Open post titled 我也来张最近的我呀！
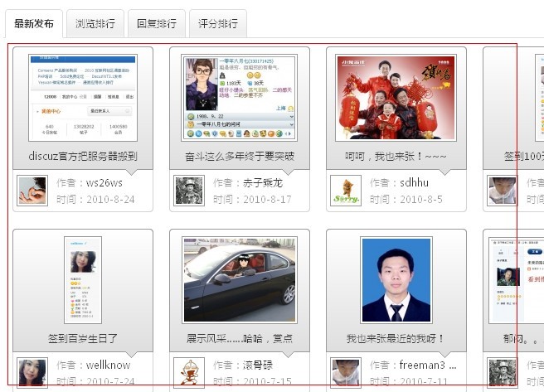Image resolution: width=544 pixels, height=392 pixels. [x=396, y=338]
